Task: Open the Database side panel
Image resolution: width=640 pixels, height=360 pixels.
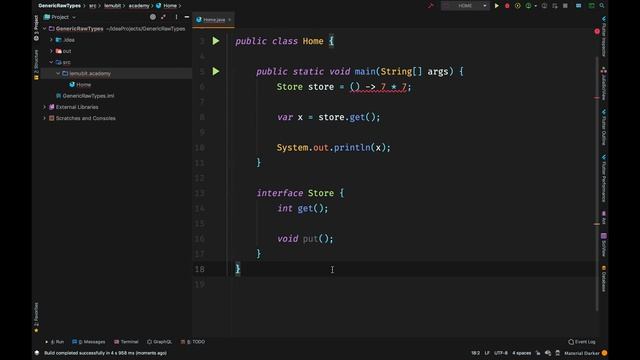Action: pyautogui.click(x=604, y=279)
